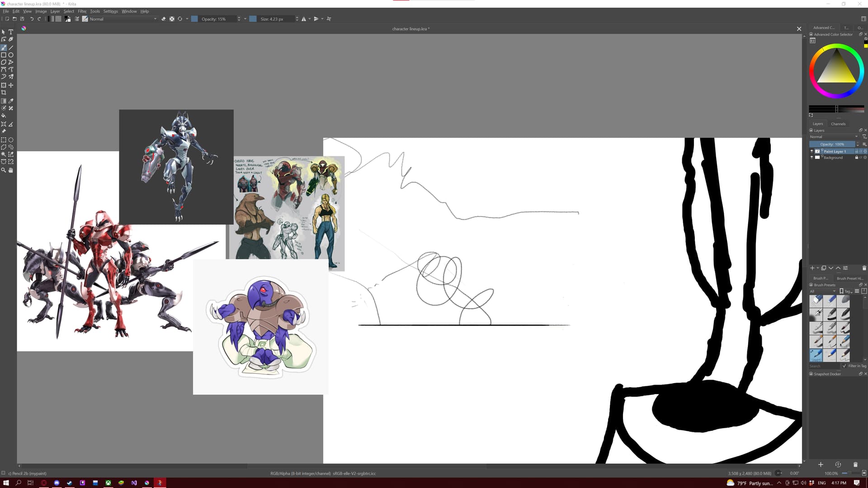Open the brush blending mode Normal dropdown
Viewport: 868px width, 488px height.
(123, 19)
